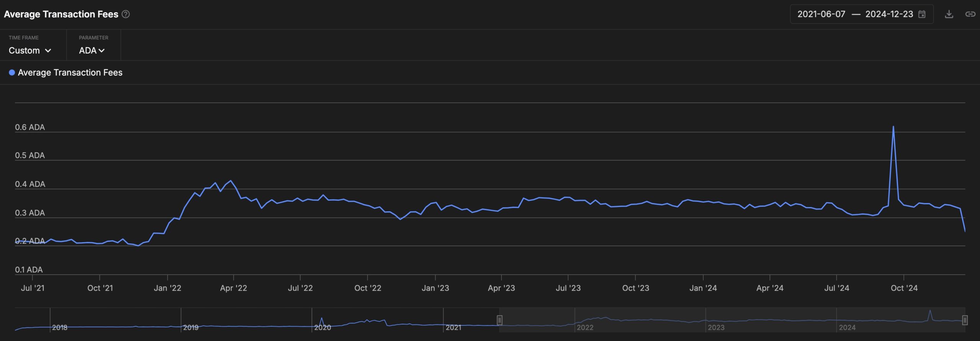Click the 2021 label in the navigator

454,328
